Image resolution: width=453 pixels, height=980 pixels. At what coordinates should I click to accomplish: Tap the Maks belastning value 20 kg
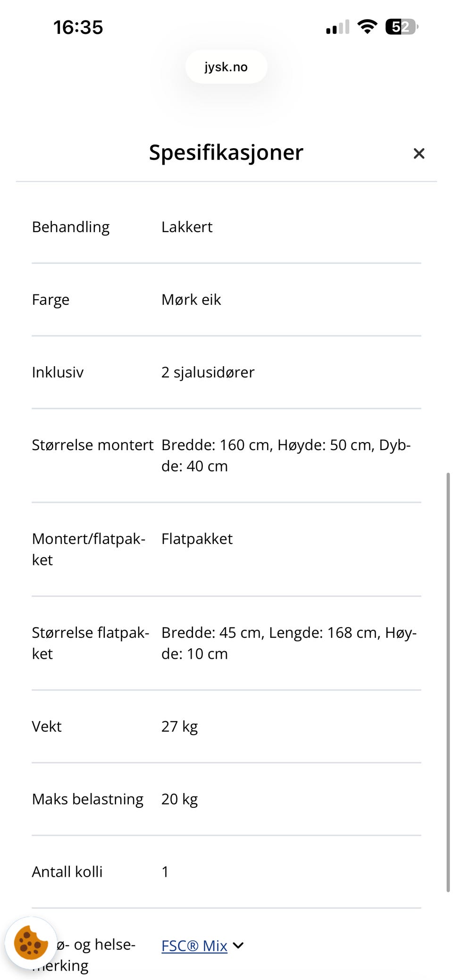click(179, 799)
